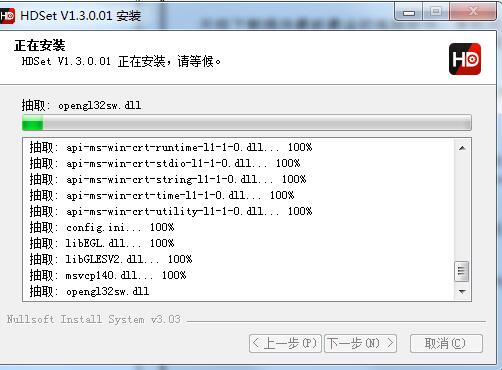Click the red HD logo in header

click(465, 59)
